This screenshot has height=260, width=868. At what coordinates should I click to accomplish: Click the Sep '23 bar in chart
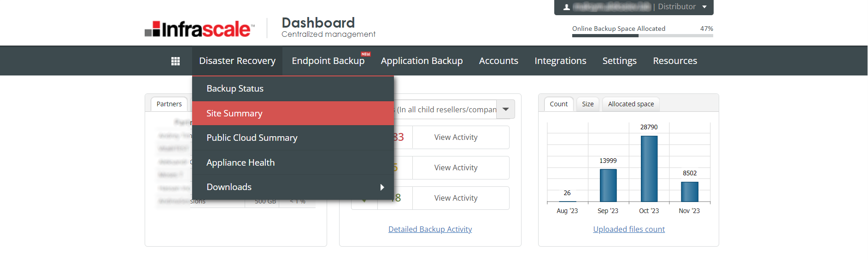pyautogui.click(x=608, y=185)
